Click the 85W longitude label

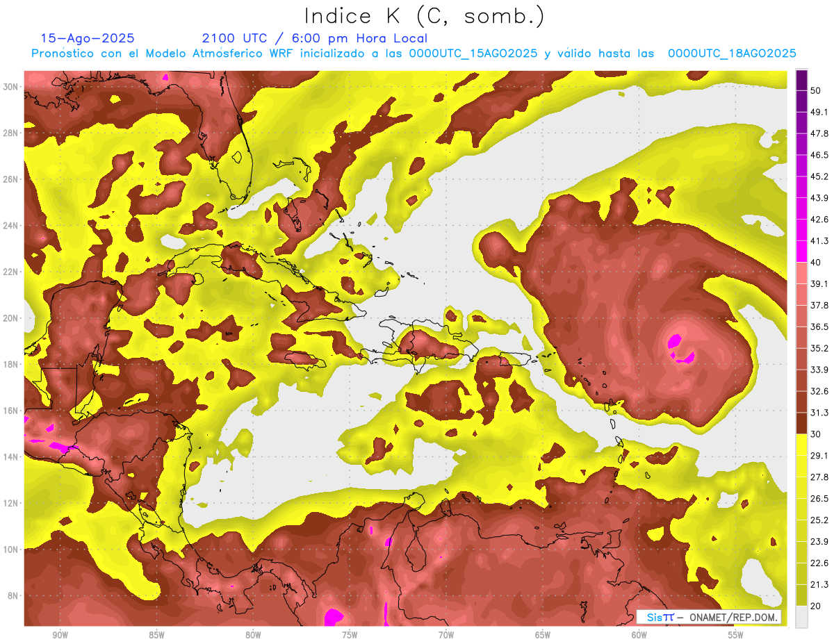pyautogui.click(x=156, y=634)
